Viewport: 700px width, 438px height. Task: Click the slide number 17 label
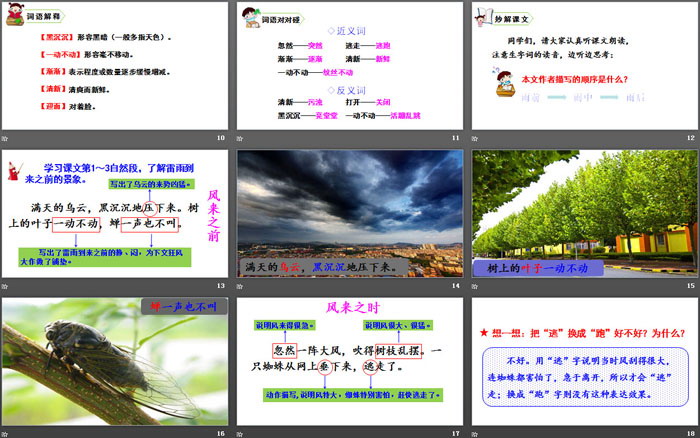tap(455, 432)
